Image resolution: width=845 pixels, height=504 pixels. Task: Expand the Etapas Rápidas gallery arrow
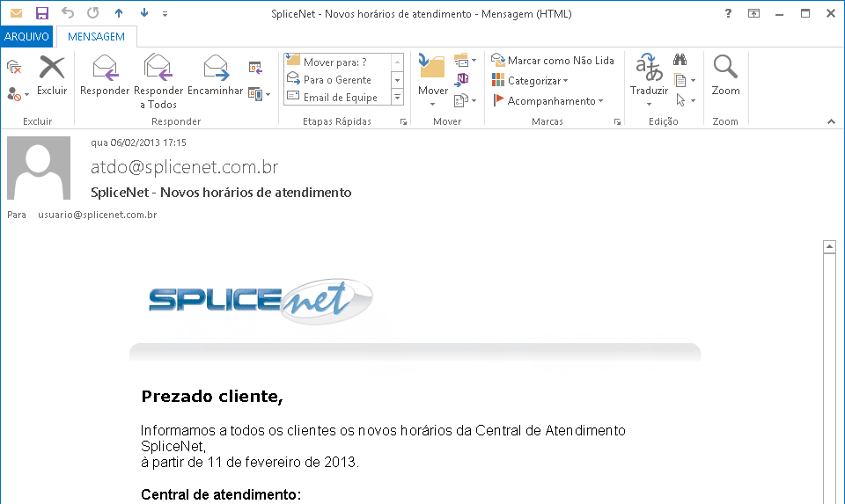397,98
